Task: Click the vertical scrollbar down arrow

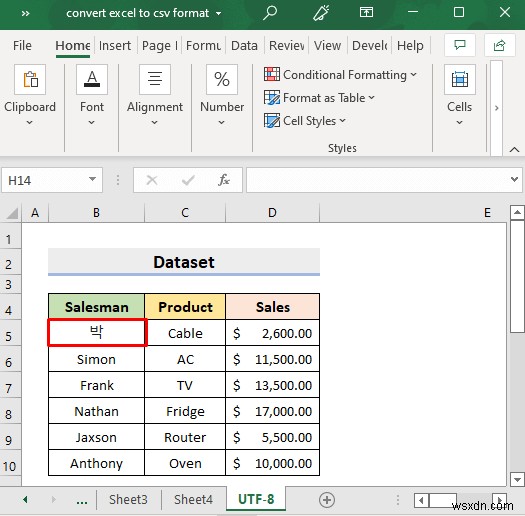Action: pos(517,480)
